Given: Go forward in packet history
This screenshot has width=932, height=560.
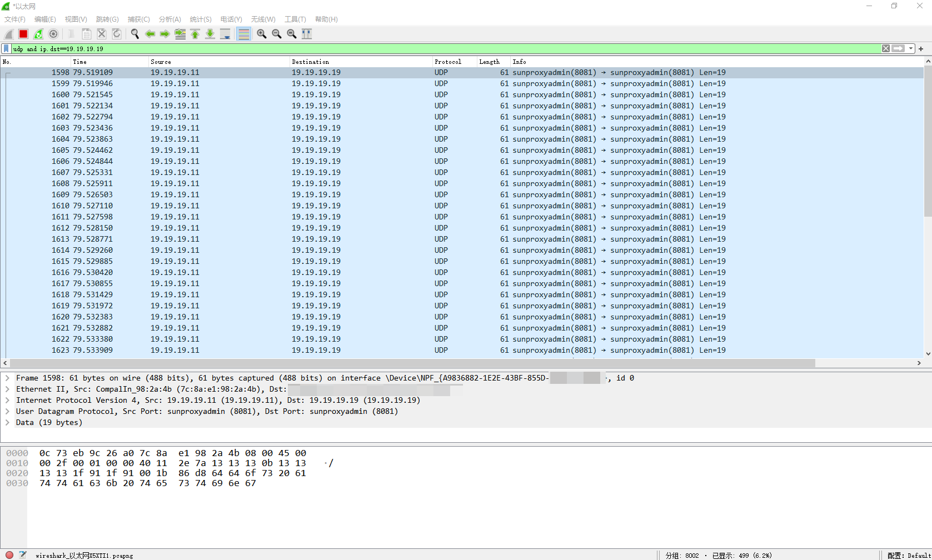Looking at the screenshot, I should 165,34.
